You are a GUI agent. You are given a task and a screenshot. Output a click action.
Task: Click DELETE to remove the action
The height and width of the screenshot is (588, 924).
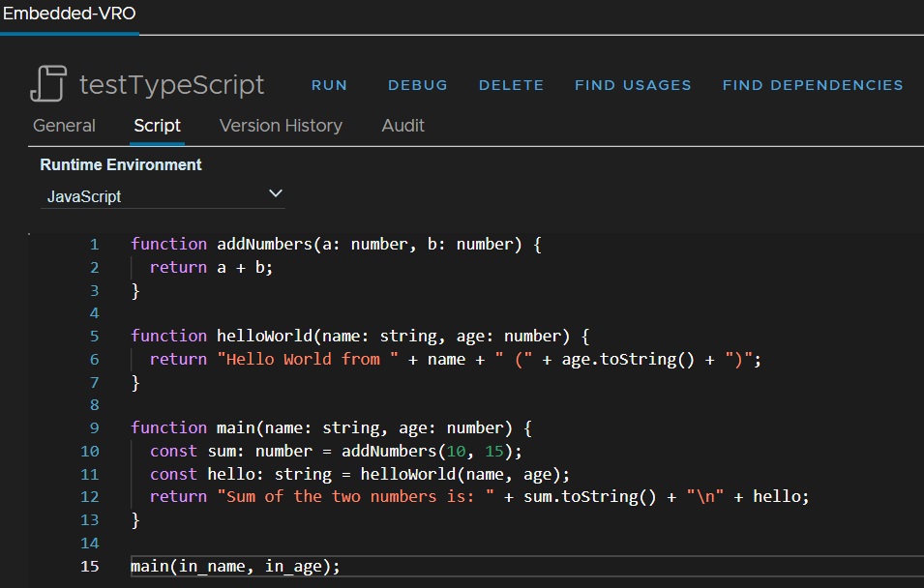(x=511, y=85)
